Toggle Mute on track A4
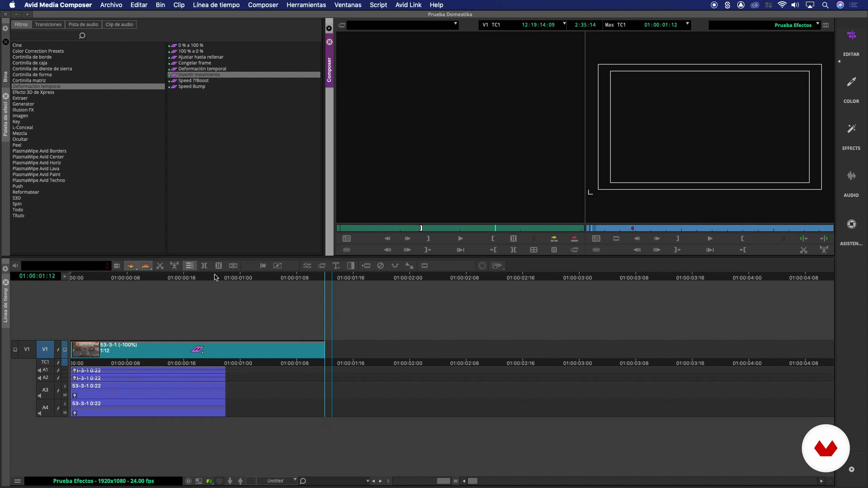The height and width of the screenshot is (488, 868). pos(65,413)
